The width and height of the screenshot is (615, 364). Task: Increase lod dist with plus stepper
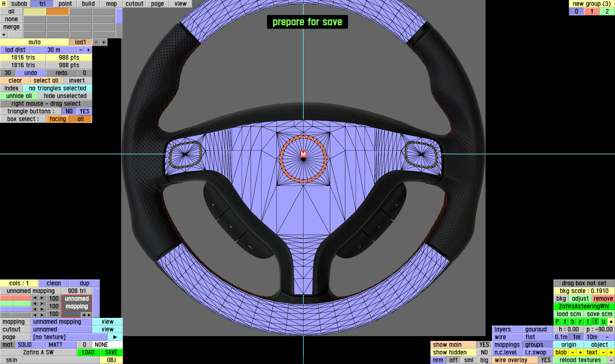(88, 50)
